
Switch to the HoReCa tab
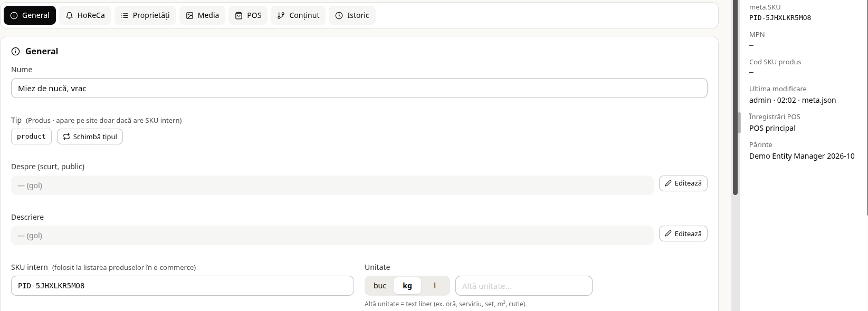click(85, 15)
